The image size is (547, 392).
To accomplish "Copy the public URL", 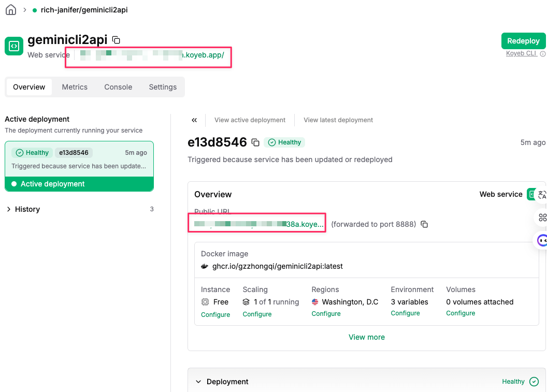I will tap(424, 224).
